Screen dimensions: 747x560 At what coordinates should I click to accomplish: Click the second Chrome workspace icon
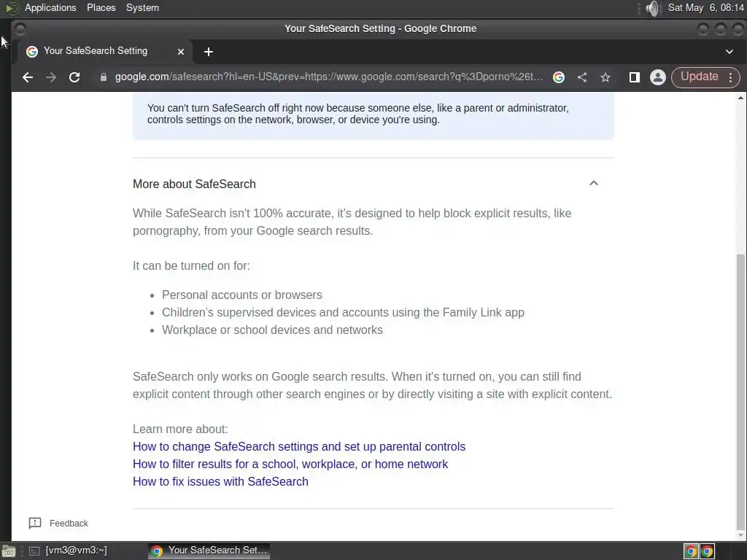pyautogui.click(x=707, y=551)
